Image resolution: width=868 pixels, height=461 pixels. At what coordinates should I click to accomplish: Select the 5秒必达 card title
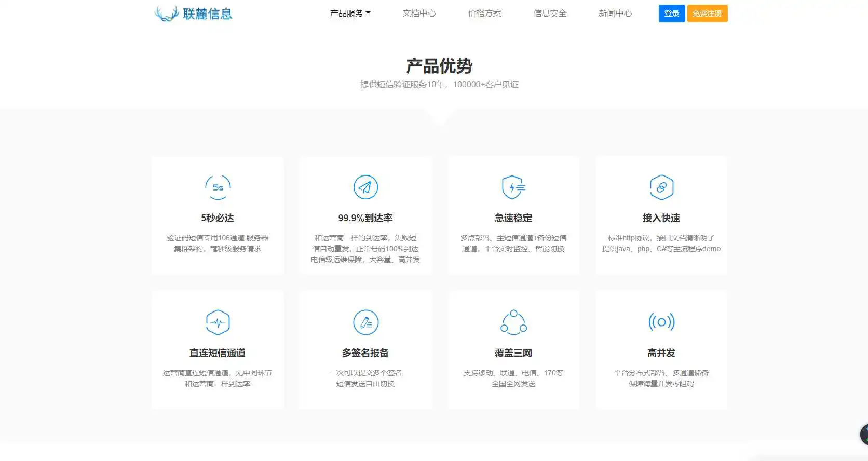[x=218, y=218]
